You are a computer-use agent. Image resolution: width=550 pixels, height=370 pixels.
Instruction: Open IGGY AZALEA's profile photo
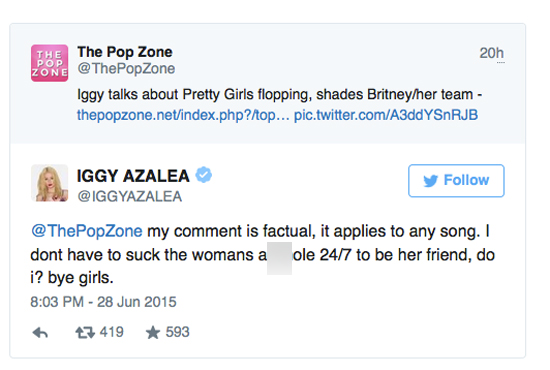(49, 183)
